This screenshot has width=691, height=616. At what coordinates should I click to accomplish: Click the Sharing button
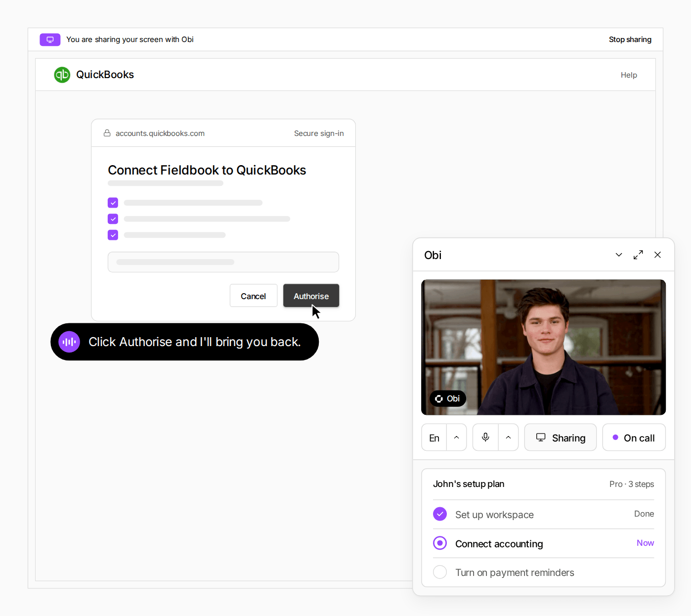(x=561, y=438)
